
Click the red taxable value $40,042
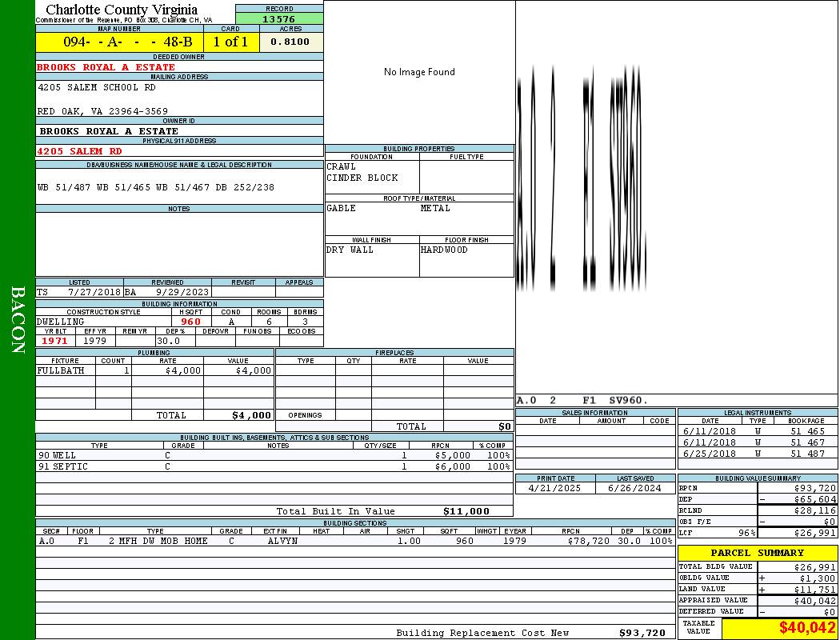(x=807, y=628)
